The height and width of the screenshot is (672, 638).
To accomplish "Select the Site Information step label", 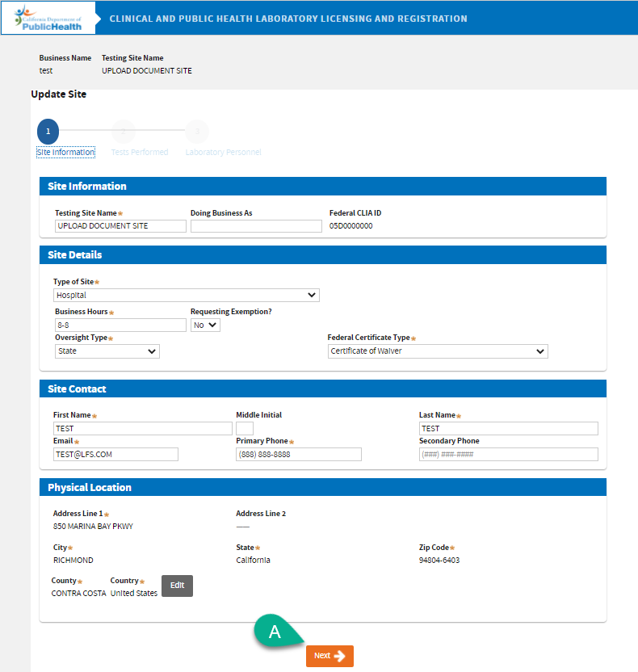I will pos(65,152).
